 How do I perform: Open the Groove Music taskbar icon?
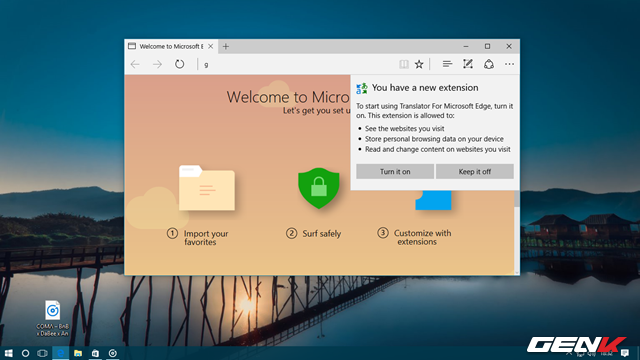pos(113,353)
